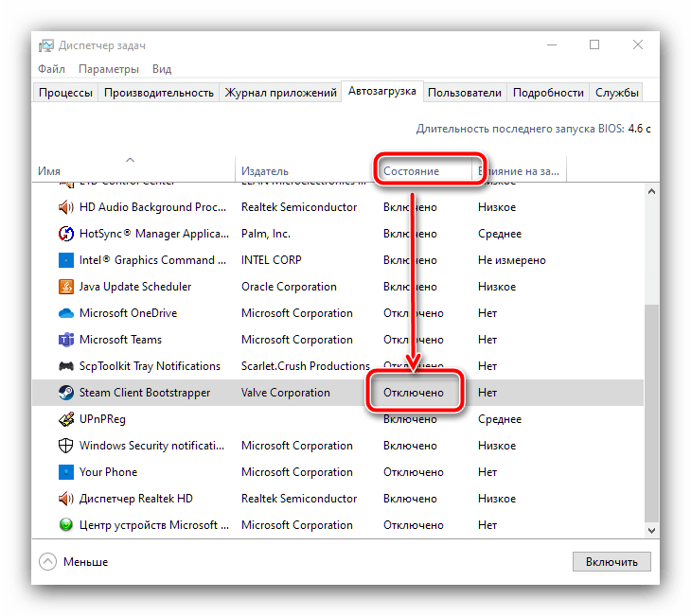
Task: Click the Java Update Scheduler icon
Action: point(66,287)
